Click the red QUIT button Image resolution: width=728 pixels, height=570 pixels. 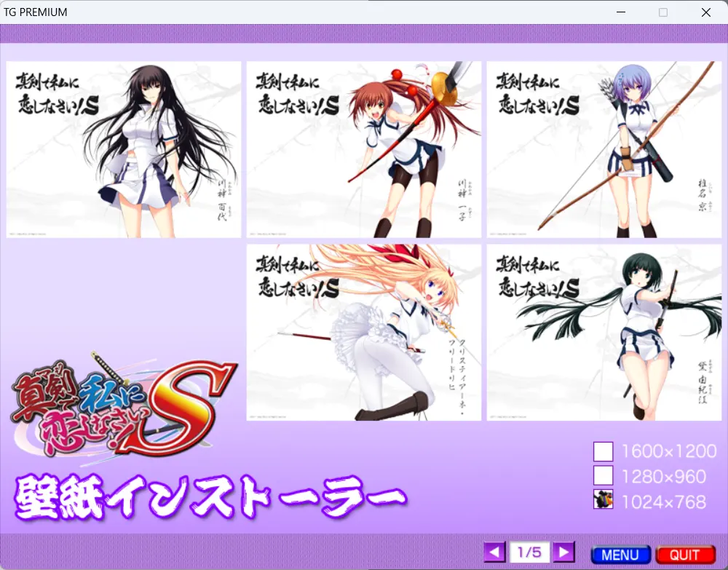(x=685, y=555)
